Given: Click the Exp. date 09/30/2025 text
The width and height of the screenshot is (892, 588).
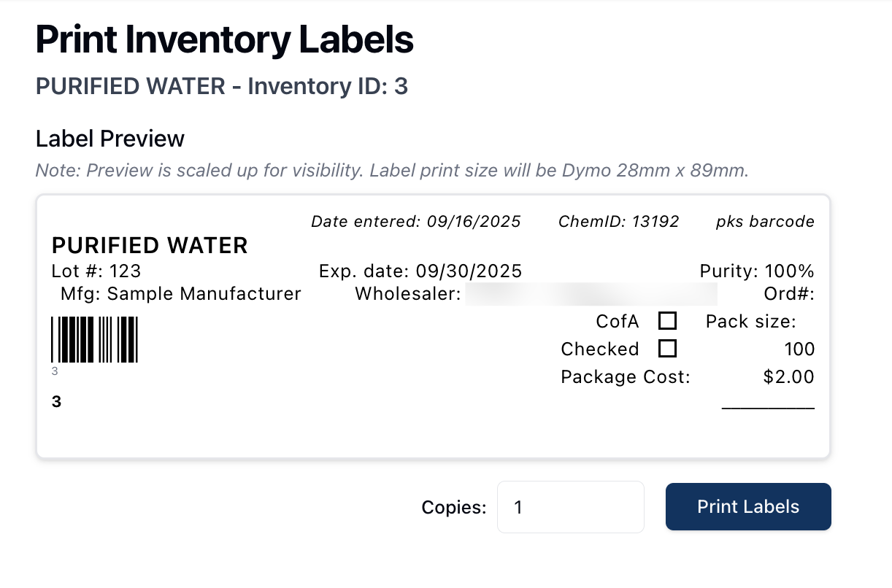Looking at the screenshot, I should click(420, 271).
